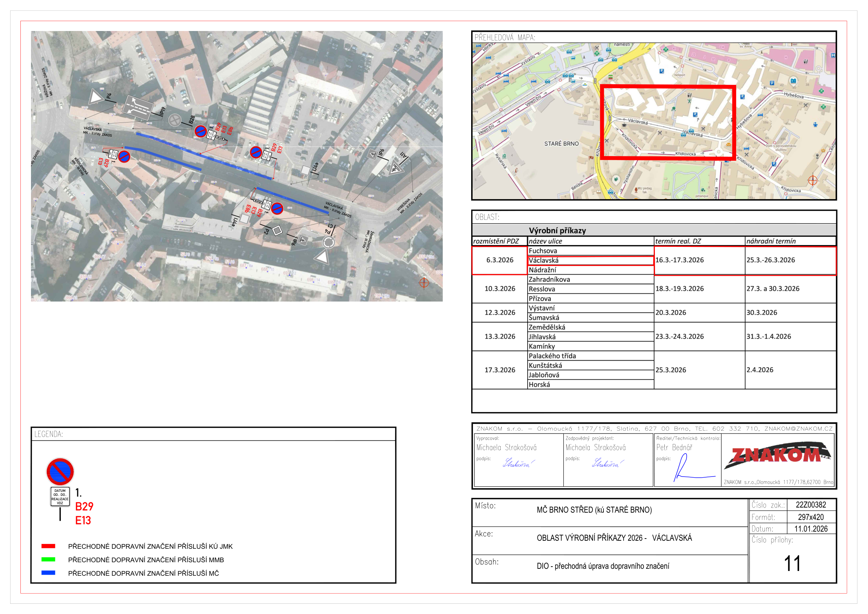Click the 6.3.2026 placement date cell

(x=500, y=260)
